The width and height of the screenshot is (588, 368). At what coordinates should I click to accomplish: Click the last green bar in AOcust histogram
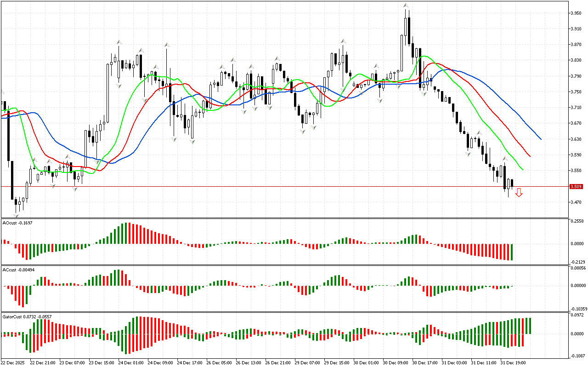point(511,252)
